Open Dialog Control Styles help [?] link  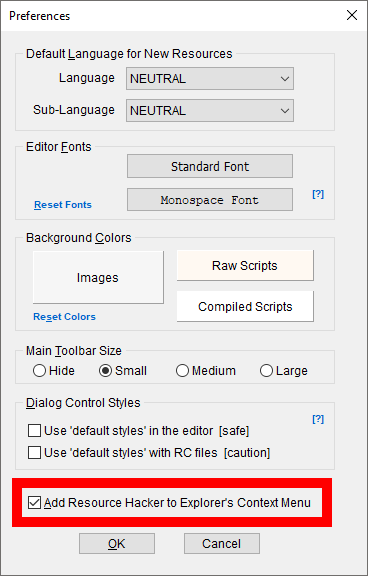(318, 419)
